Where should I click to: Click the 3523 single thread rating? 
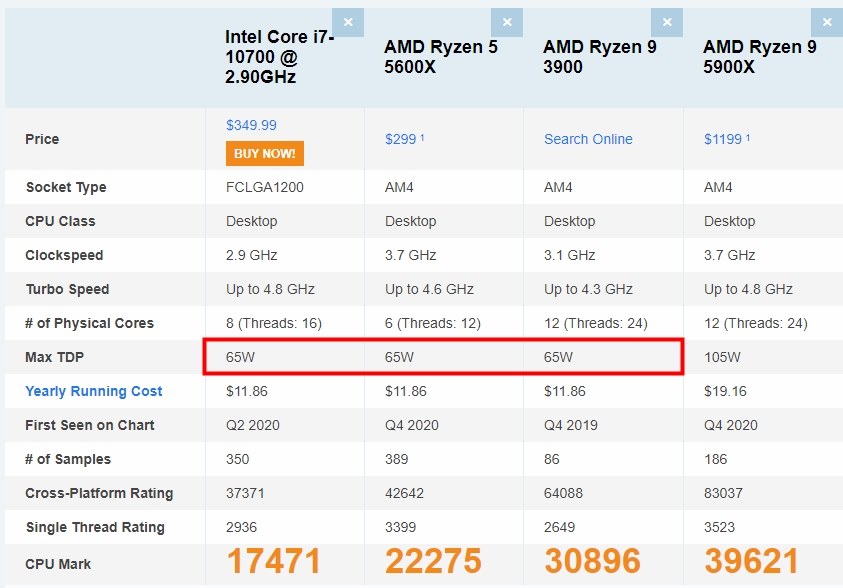coord(719,527)
